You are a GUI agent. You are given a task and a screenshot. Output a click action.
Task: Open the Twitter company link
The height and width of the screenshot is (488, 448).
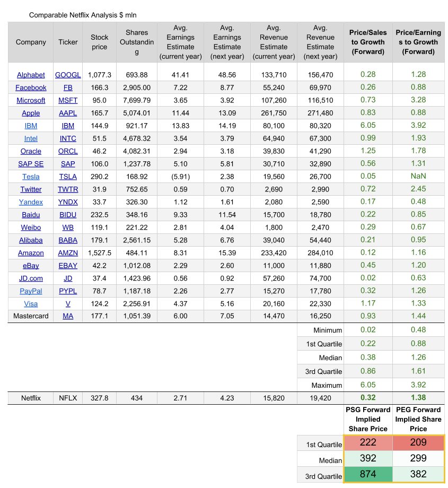pos(31,189)
